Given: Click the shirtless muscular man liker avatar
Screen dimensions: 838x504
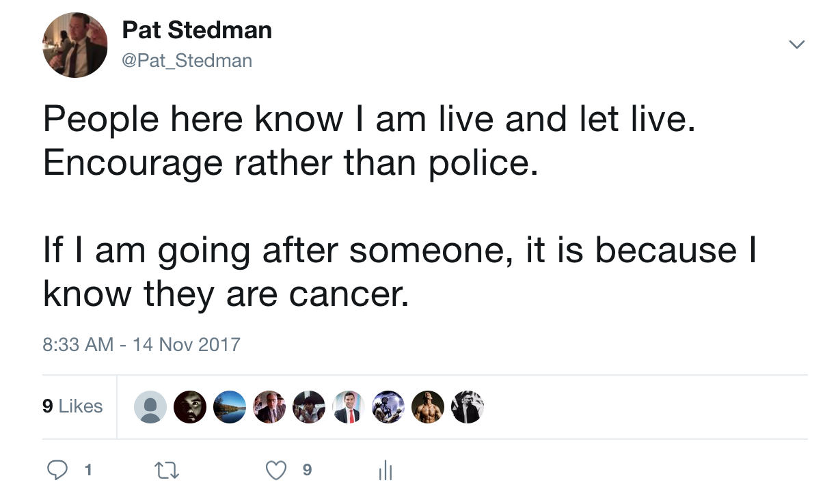Looking at the screenshot, I should [428, 407].
